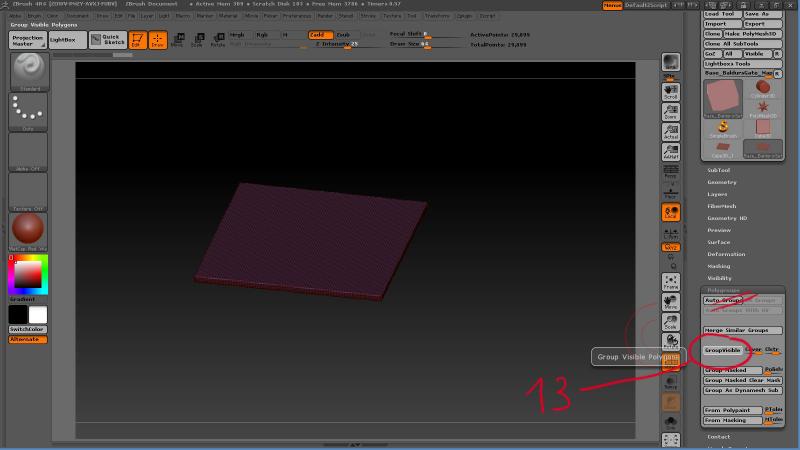Click the Make PolyMesh3D button
The height and width of the screenshot is (450, 800).
click(x=753, y=34)
